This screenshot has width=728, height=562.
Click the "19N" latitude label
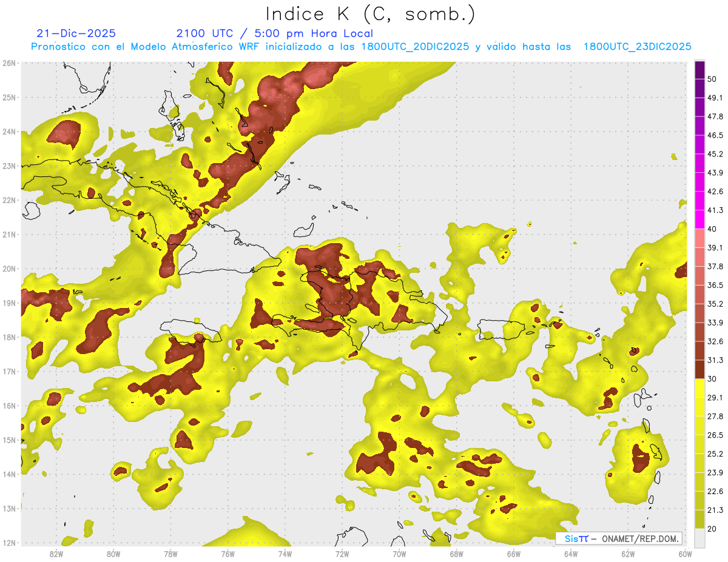tap(9, 303)
